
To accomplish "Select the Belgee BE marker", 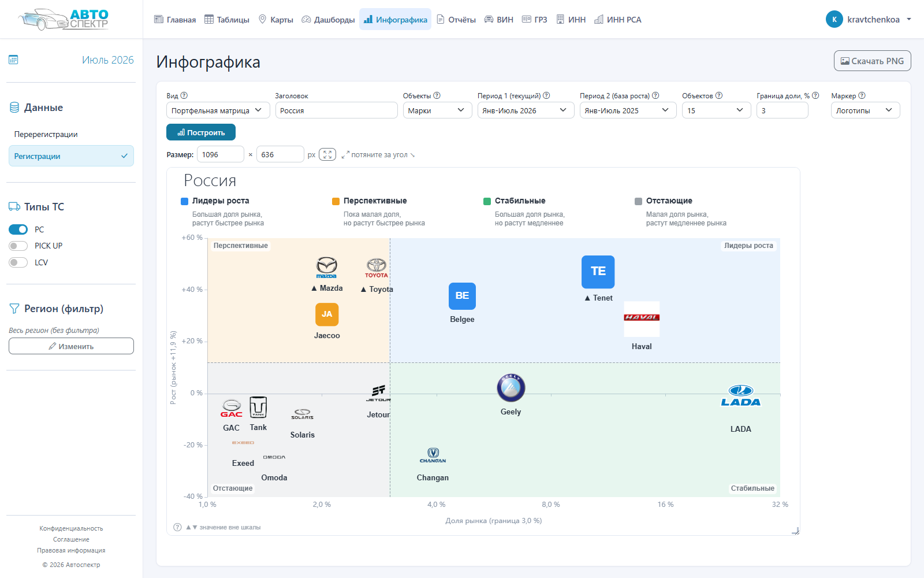I will click(462, 296).
